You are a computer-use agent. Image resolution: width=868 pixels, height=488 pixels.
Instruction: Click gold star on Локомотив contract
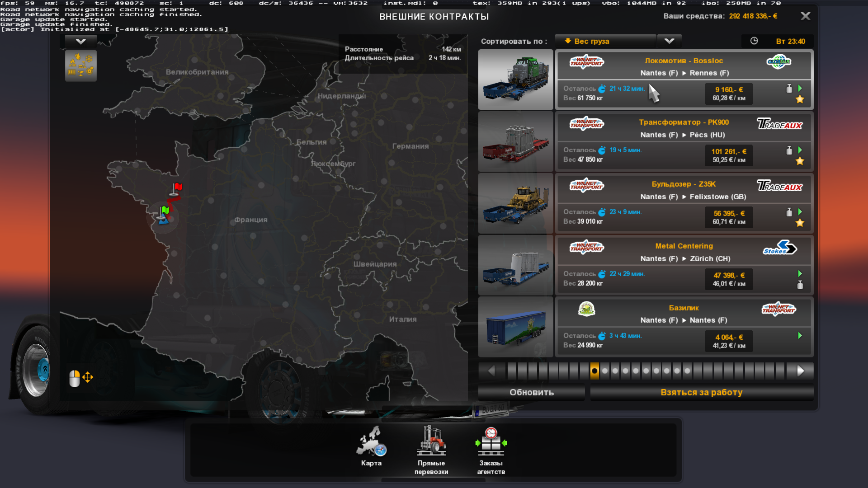(800, 99)
